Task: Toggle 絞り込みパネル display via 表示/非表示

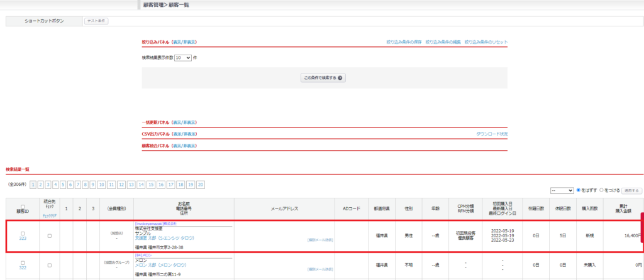Action: pyautogui.click(x=184, y=42)
